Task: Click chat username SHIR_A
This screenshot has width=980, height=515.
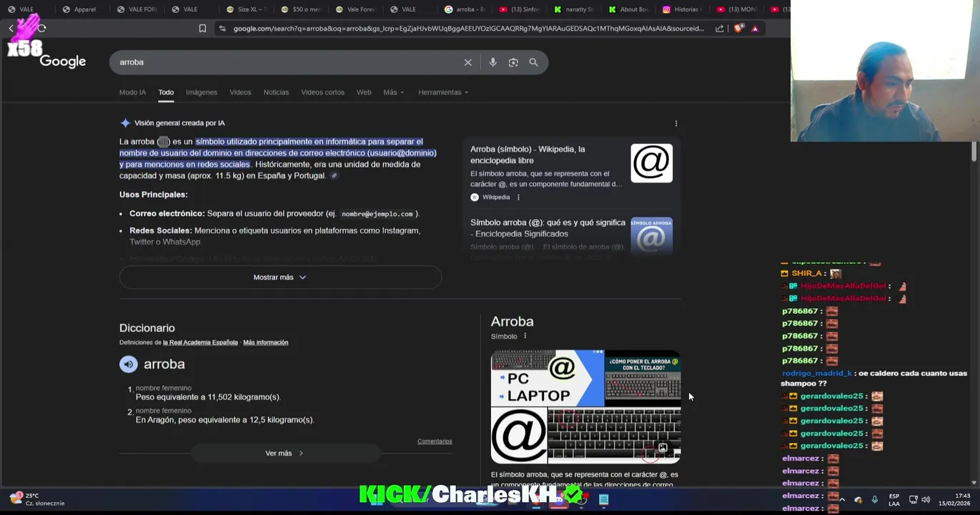Action: 806,273
